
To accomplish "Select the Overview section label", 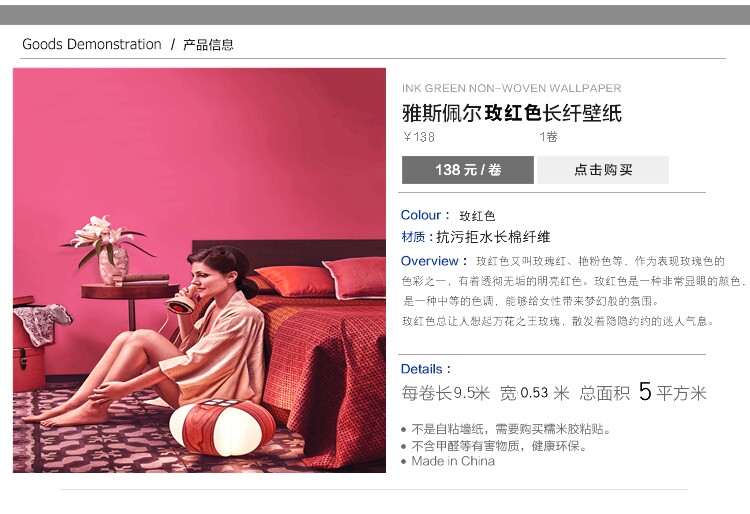I will pyautogui.click(x=433, y=261).
